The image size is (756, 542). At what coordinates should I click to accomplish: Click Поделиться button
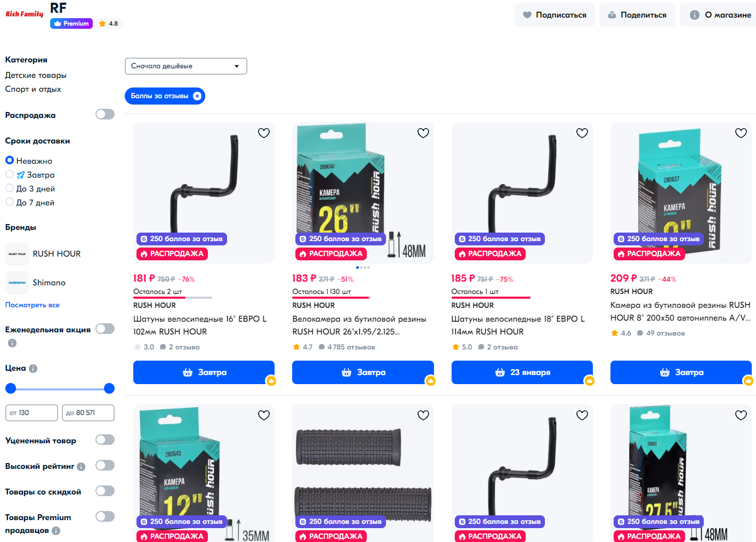[637, 15]
